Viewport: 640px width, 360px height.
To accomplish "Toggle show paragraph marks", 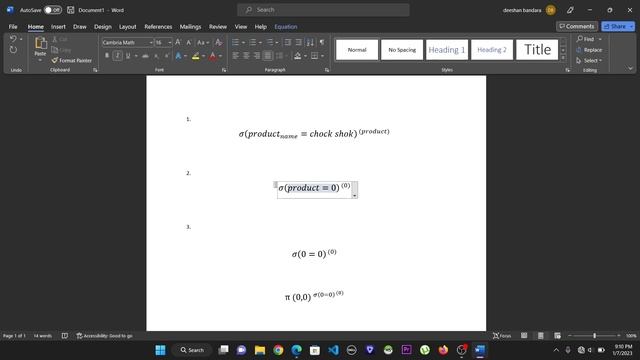I will pyautogui.click(x=322, y=42).
